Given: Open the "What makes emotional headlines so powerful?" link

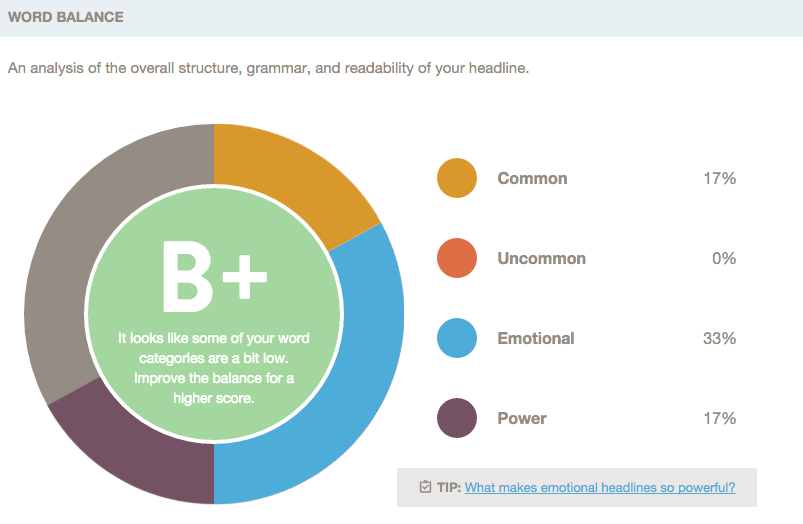Looking at the screenshot, I should pos(600,487).
